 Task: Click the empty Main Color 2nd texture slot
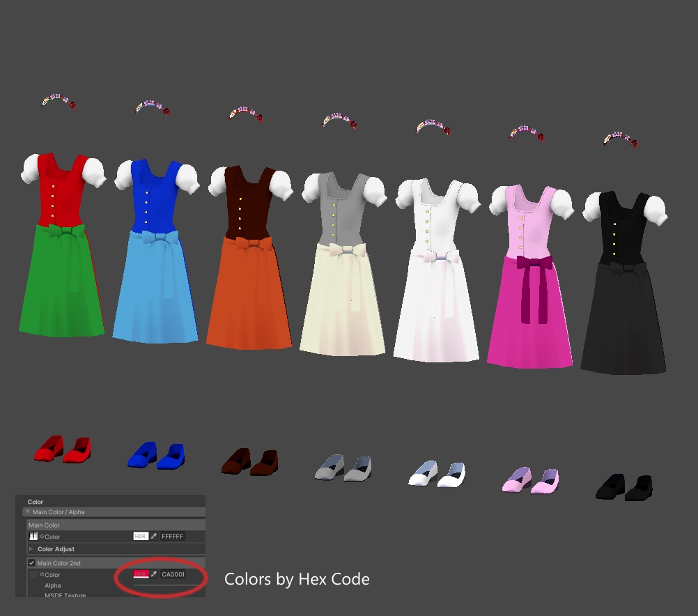tap(33, 575)
